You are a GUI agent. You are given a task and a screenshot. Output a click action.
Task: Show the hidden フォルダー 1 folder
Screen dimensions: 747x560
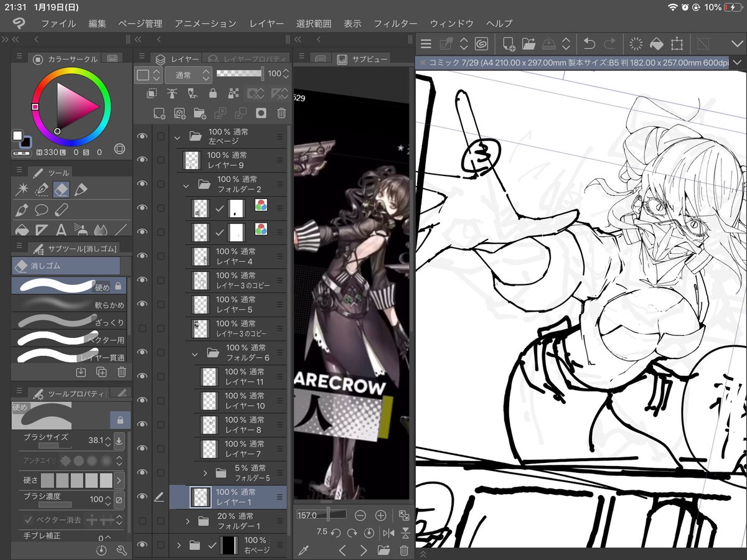pyautogui.click(x=143, y=520)
